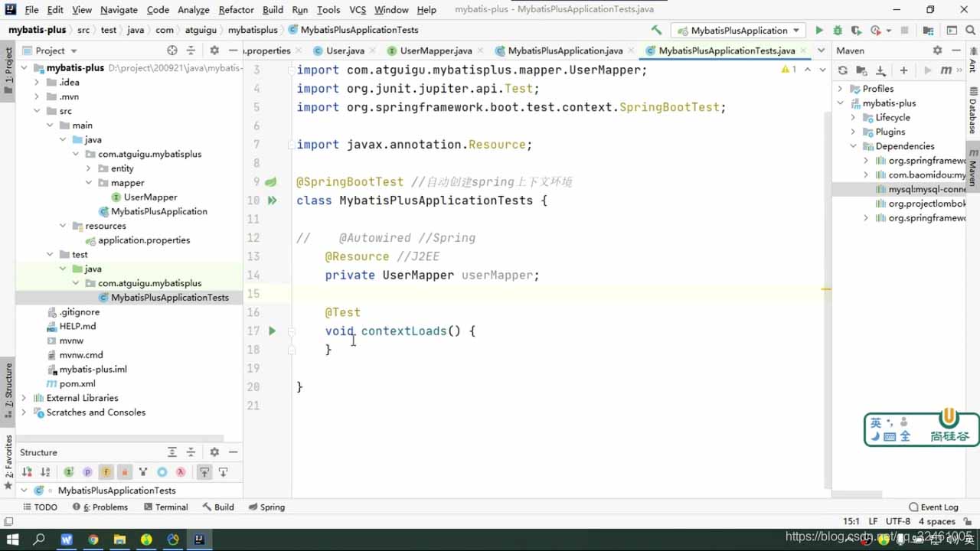Collapse Maven Dependencies node
The image size is (980, 551).
(x=854, y=146)
